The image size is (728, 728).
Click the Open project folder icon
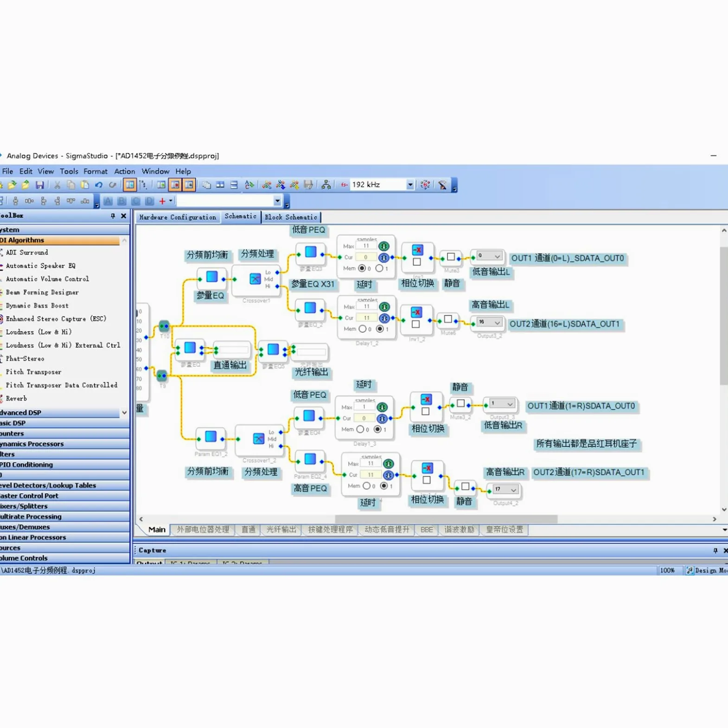12,185
